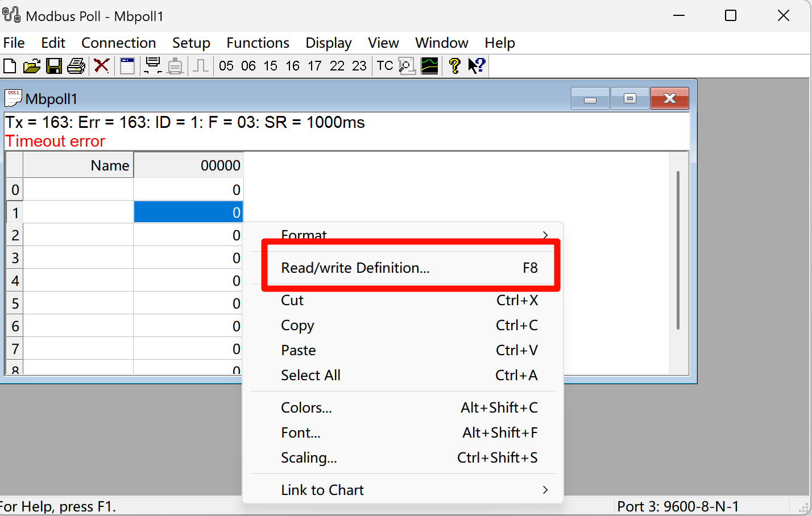The height and width of the screenshot is (516, 812).
Task: Select row header 0
Action: 15,189
